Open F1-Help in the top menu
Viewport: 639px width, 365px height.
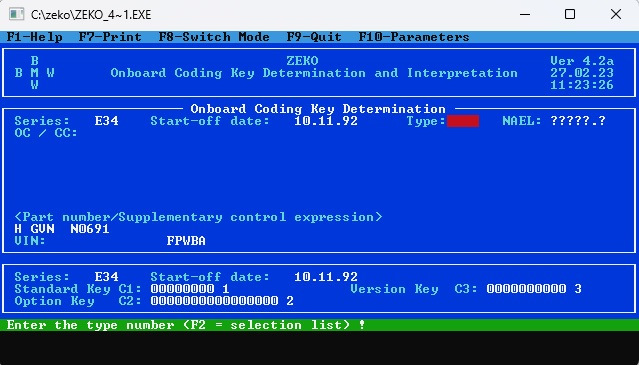click(x=35, y=37)
